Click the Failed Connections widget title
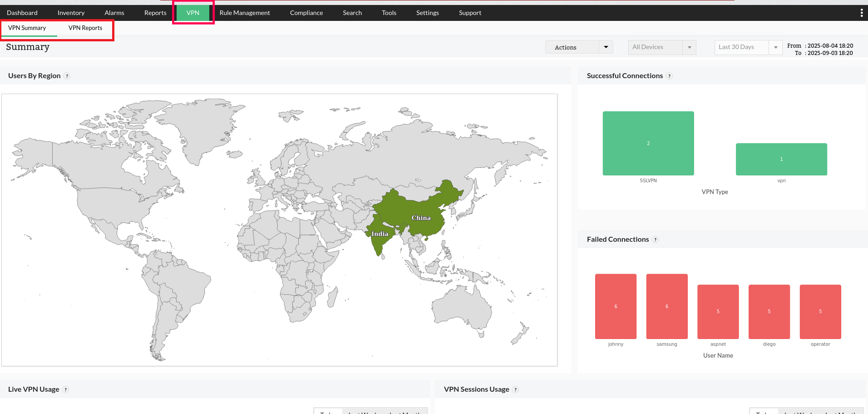 pos(618,239)
